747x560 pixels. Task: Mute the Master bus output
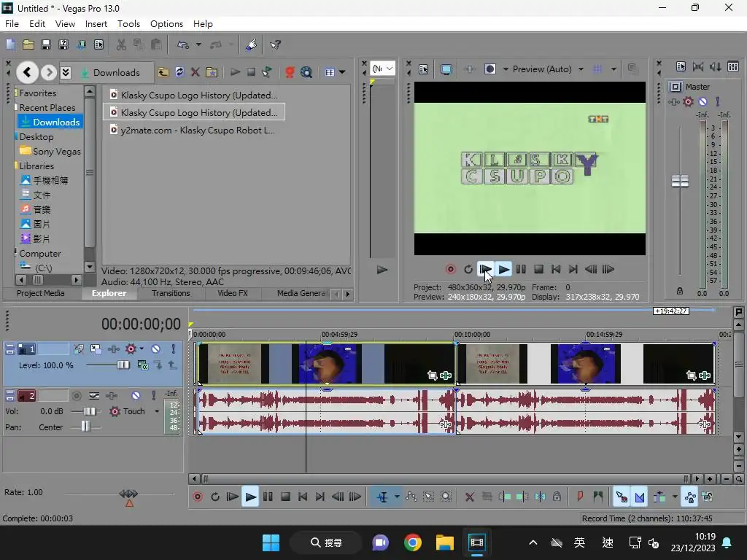click(703, 101)
